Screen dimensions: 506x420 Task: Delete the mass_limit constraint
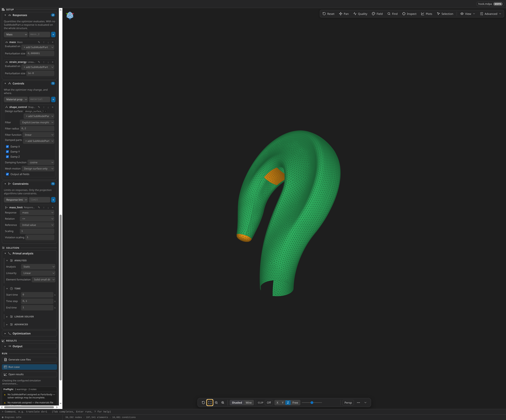click(x=53, y=207)
